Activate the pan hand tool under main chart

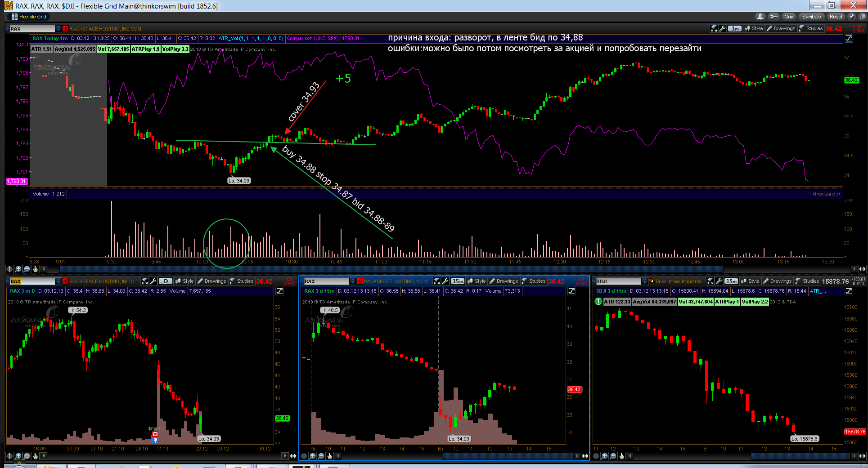pyautogui.click(x=36, y=269)
